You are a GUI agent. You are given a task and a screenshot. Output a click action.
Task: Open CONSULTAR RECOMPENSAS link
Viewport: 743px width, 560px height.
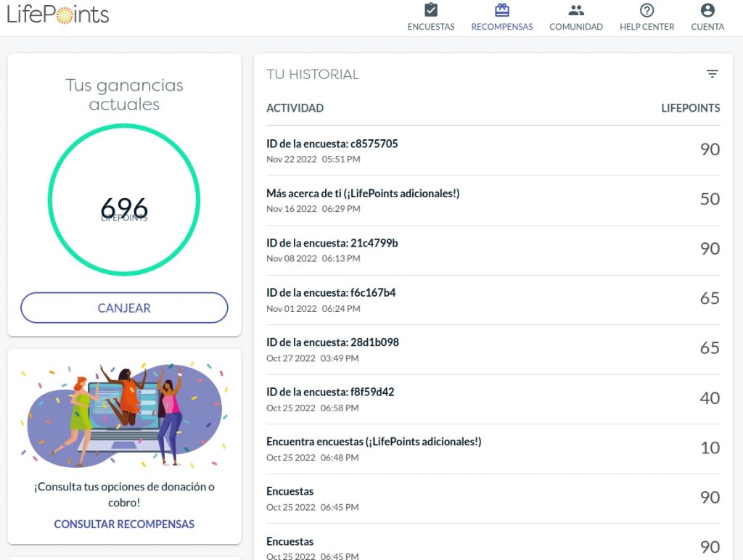click(124, 524)
